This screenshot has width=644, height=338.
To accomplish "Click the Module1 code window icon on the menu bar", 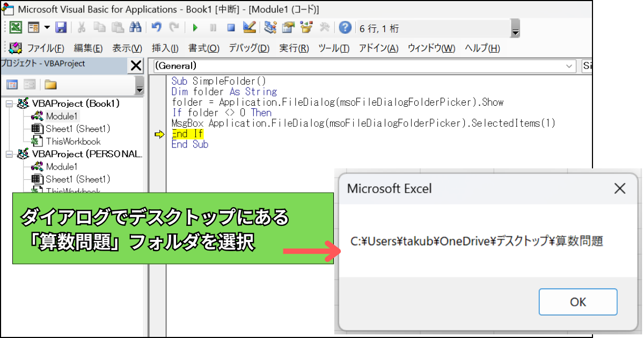I will pos(15,48).
